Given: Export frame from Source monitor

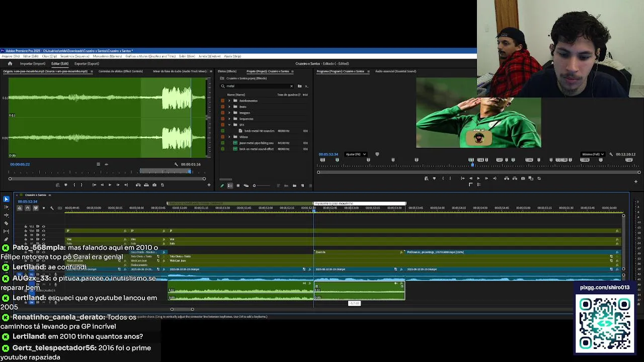Looking at the screenshot, I should click(x=154, y=185).
